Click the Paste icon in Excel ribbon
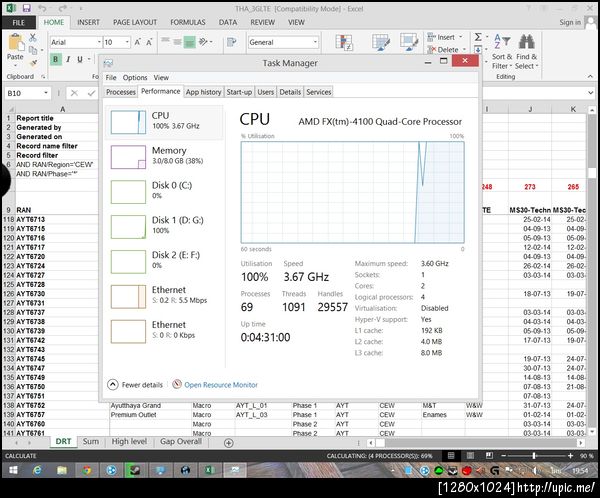This screenshot has width=600, height=498. coord(15,43)
